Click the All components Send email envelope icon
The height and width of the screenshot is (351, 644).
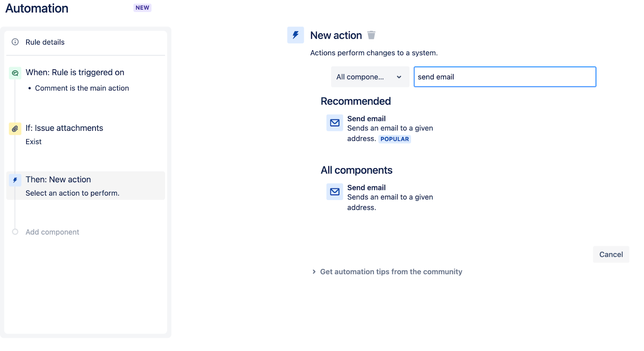pos(334,192)
